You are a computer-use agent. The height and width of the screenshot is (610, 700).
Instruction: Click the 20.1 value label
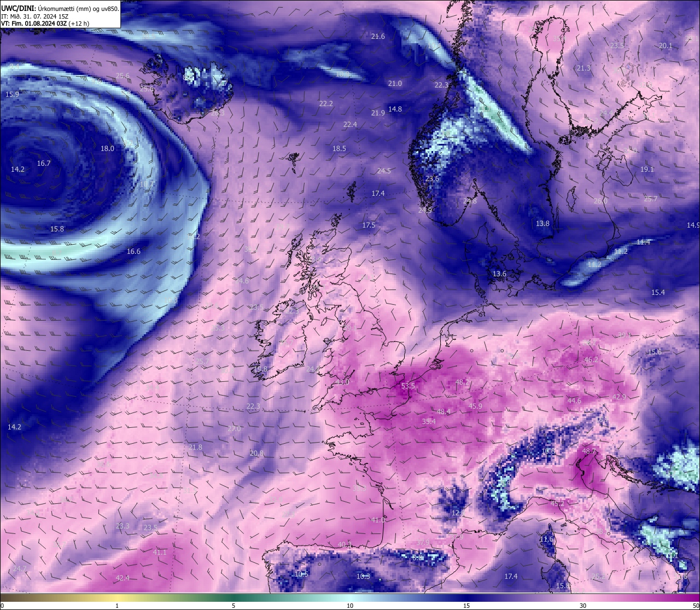[666, 46]
